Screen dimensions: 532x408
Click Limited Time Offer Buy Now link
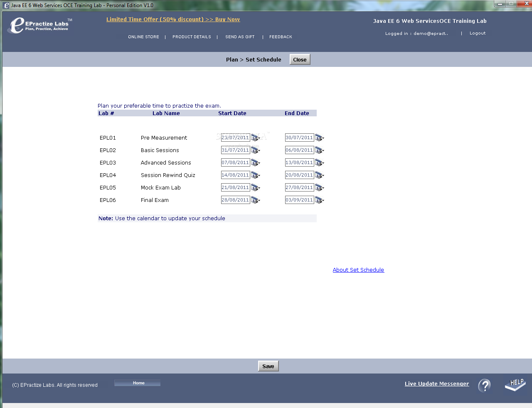pyautogui.click(x=173, y=20)
